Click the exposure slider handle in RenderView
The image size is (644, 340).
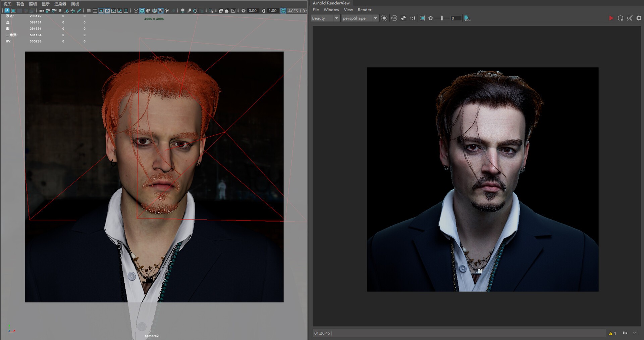point(442,18)
